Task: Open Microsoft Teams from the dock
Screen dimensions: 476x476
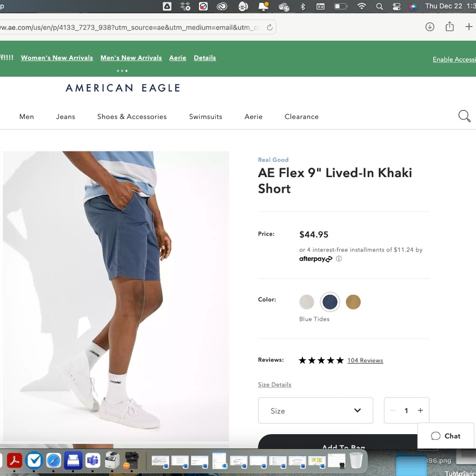Action: click(92, 460)
